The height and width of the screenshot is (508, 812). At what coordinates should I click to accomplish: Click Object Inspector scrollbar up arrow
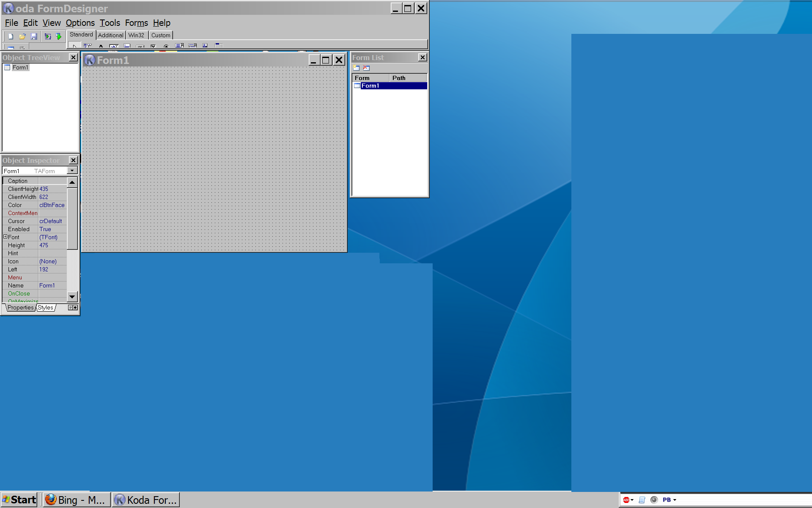72,182
